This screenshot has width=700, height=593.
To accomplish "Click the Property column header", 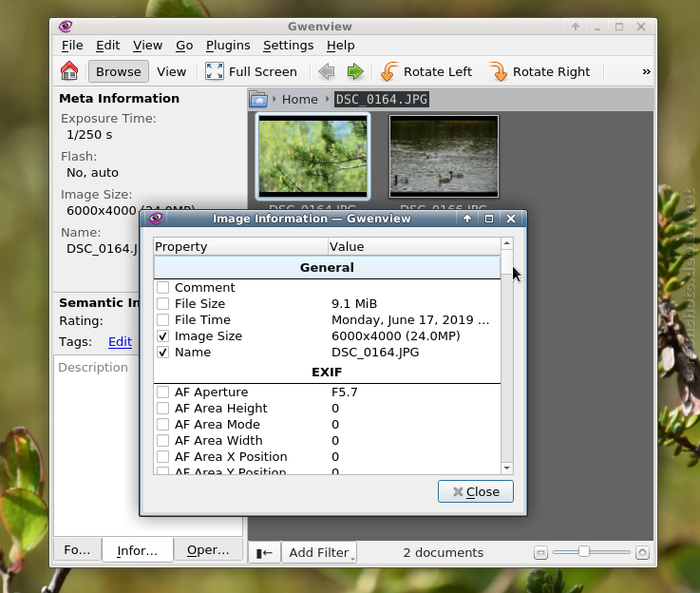I will (240, 246).
